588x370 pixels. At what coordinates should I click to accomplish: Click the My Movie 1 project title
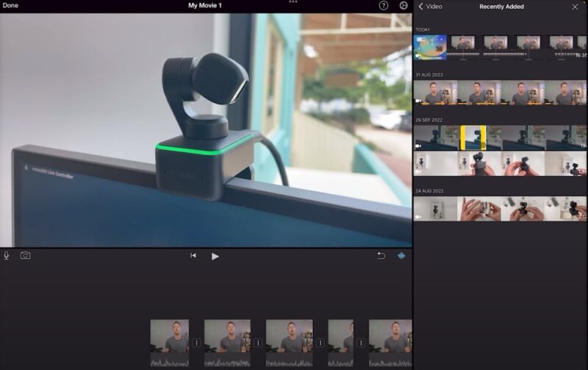(204, 6)
